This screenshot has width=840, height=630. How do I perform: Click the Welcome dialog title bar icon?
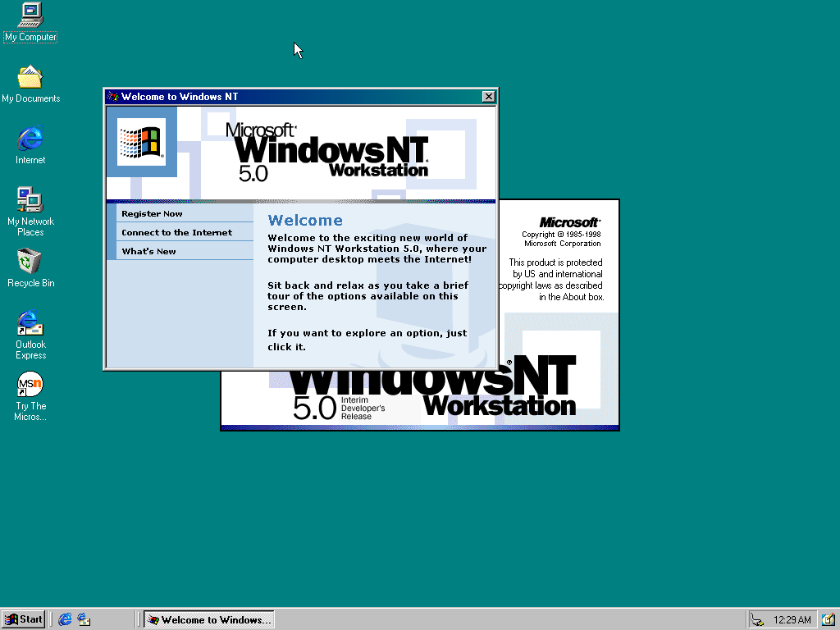[x=113, y=97]
